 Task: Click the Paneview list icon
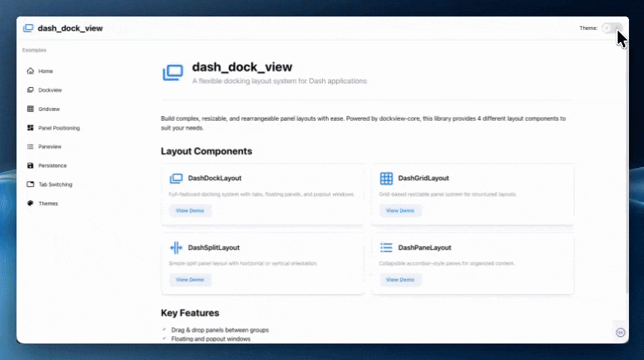click(x=30, y=147)
